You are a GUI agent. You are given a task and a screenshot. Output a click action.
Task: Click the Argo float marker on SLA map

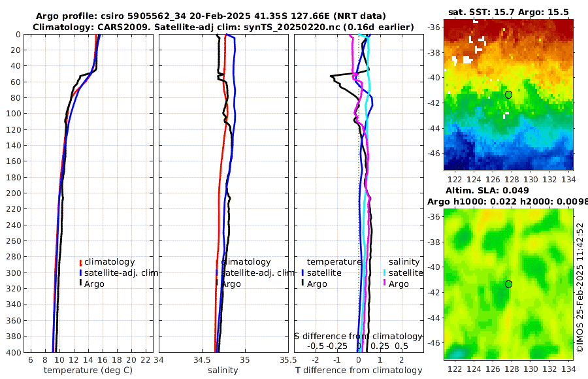(508, 284)
